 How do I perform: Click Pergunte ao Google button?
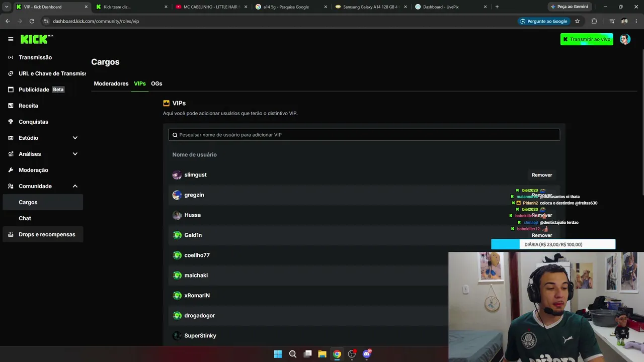tap(543, 21)
